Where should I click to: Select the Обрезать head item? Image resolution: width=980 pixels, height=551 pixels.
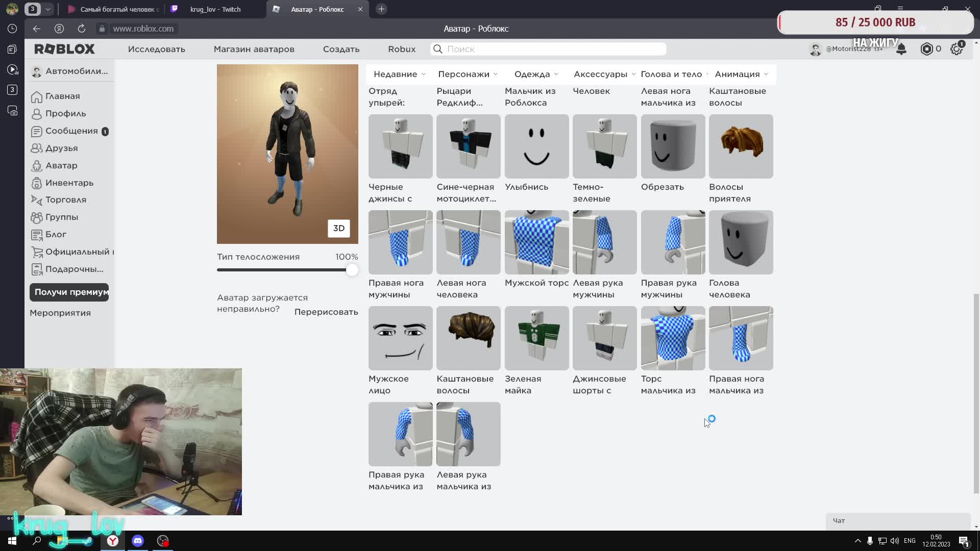click(673, 146)
